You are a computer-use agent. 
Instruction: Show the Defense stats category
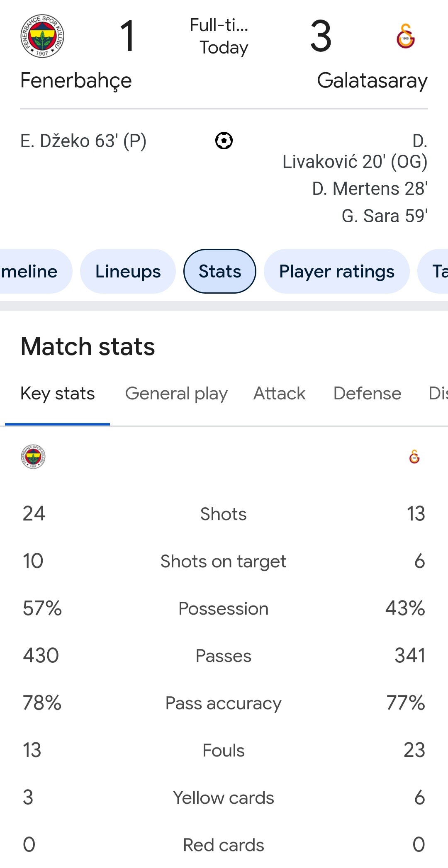point(367,394)
